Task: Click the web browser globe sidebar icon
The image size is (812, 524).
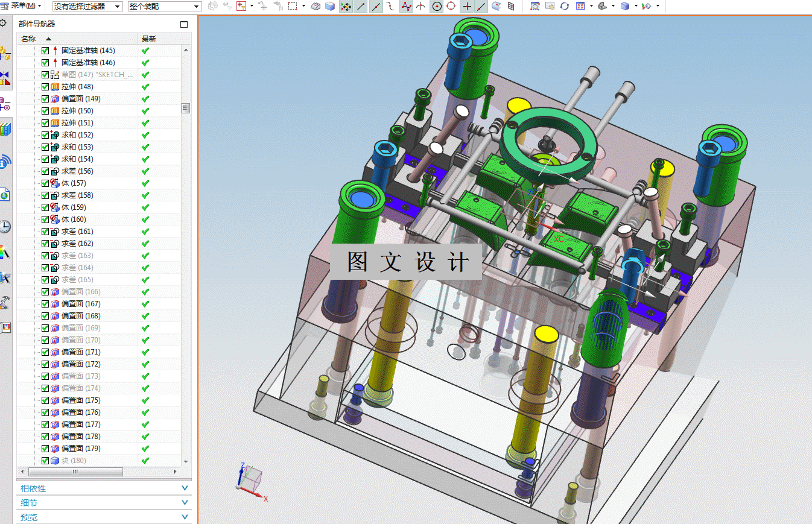Action: coord(5,194)
